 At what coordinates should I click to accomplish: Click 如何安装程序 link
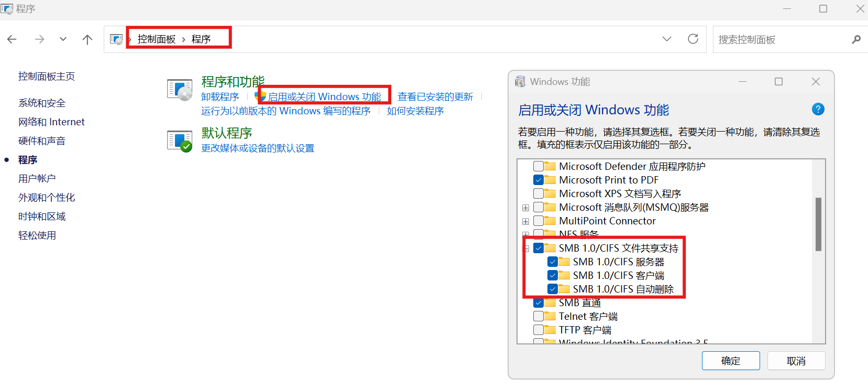pyautogui.click(x=415, y=111)
